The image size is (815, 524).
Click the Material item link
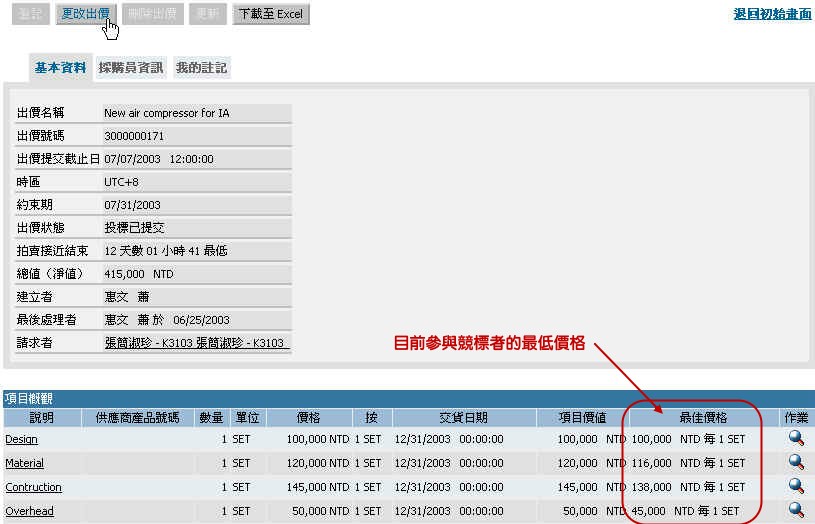pos(25,463)
